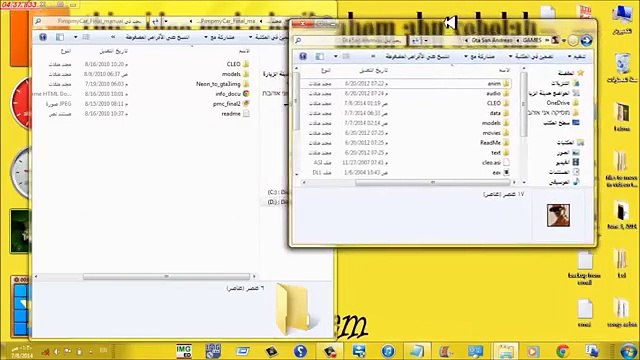640x360 pixels.
Task: Open the Windows Start menu
Action: pyautogui.click(x=628, y=351)
